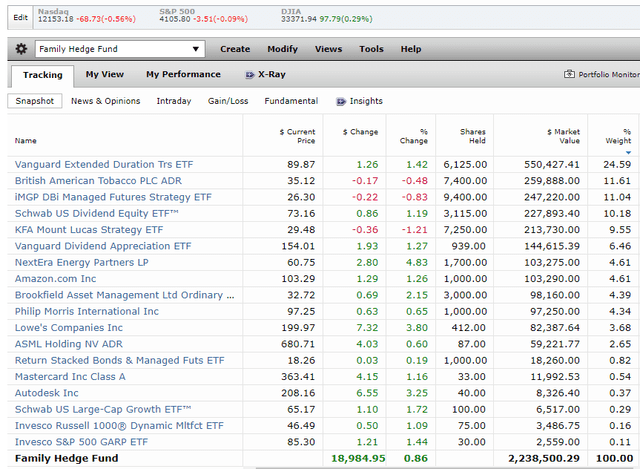Image resolution: width=640 pixels, height=469 pixels.
Task: Open Invesco Russell 1000 Dynamic Mltfct ETF
Action: coord(120,426)
